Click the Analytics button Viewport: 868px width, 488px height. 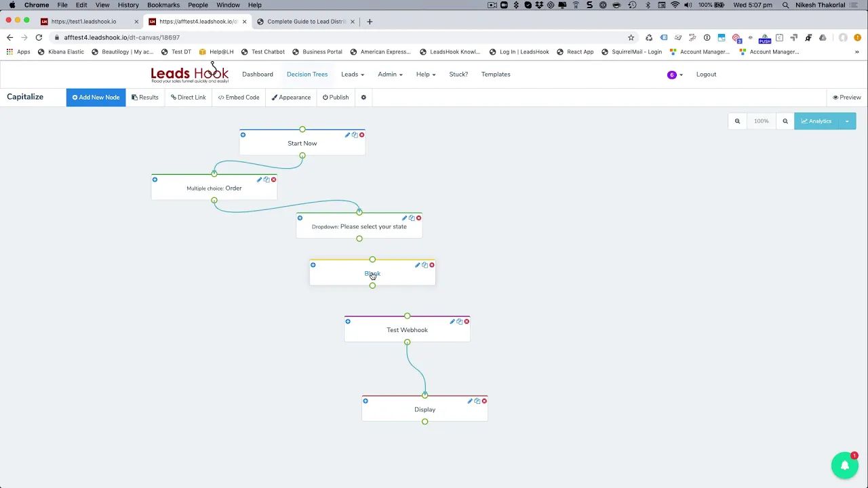click(816, 121)
